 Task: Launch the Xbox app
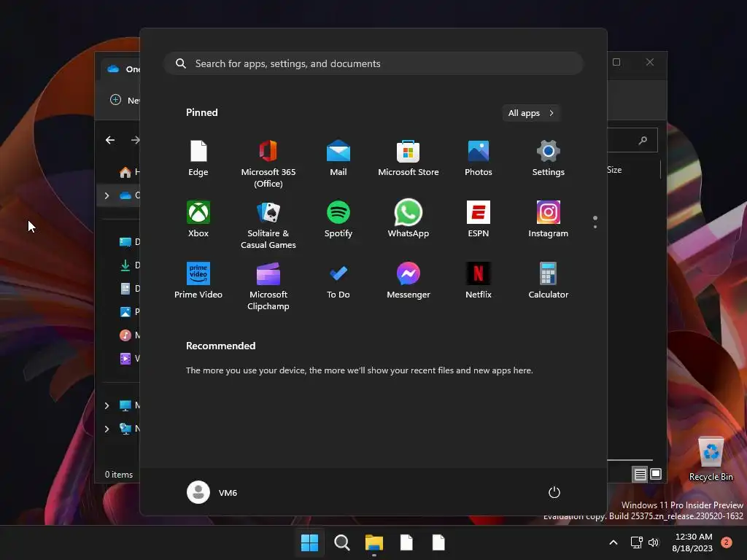pos(198,219)
